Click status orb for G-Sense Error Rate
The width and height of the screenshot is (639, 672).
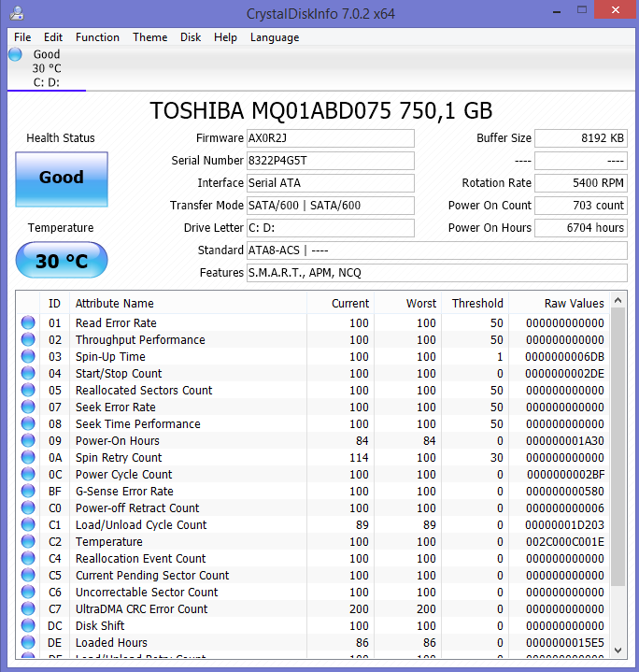pyautogui.click(x=28, y=491)
